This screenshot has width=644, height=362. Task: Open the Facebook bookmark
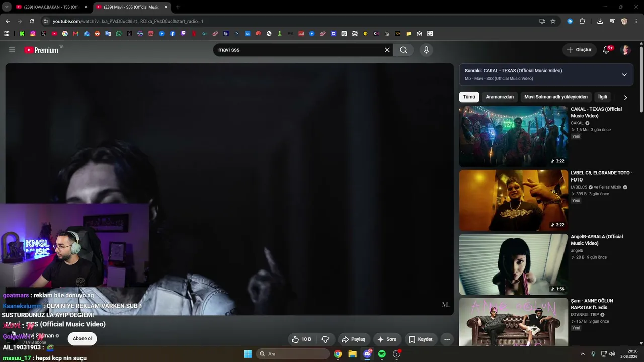[x=173, y=34]
